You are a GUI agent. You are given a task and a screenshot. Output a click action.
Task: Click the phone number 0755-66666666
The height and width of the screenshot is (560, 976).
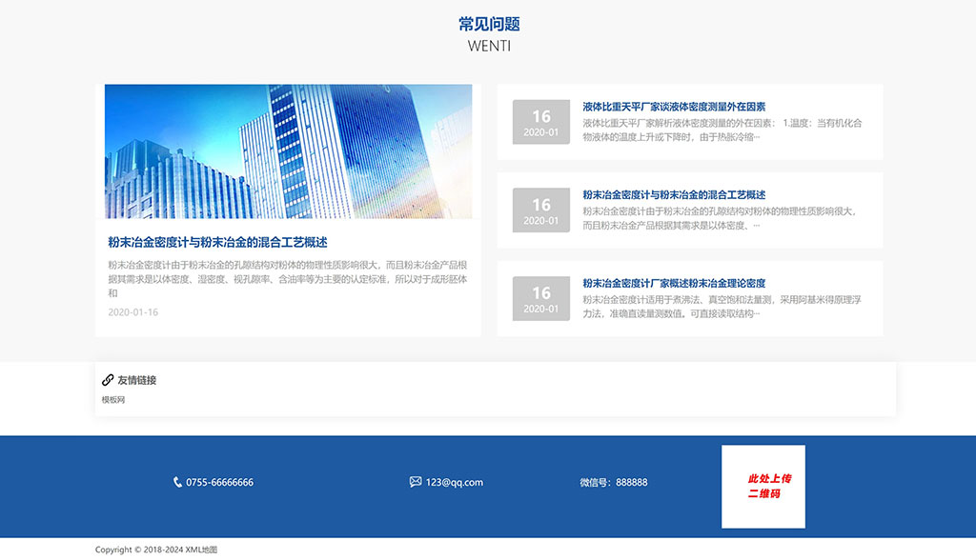(x=220, y=482)
